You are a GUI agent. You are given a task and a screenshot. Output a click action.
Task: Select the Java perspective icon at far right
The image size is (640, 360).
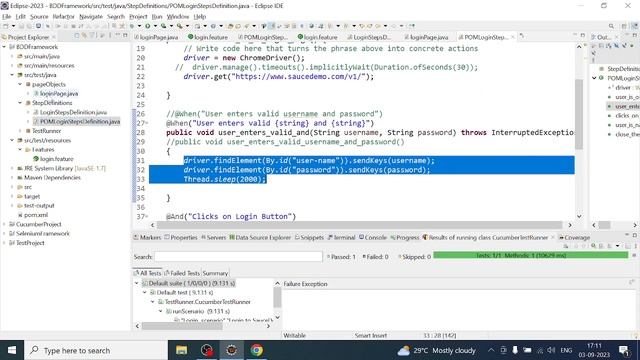[x=635, y=27]
